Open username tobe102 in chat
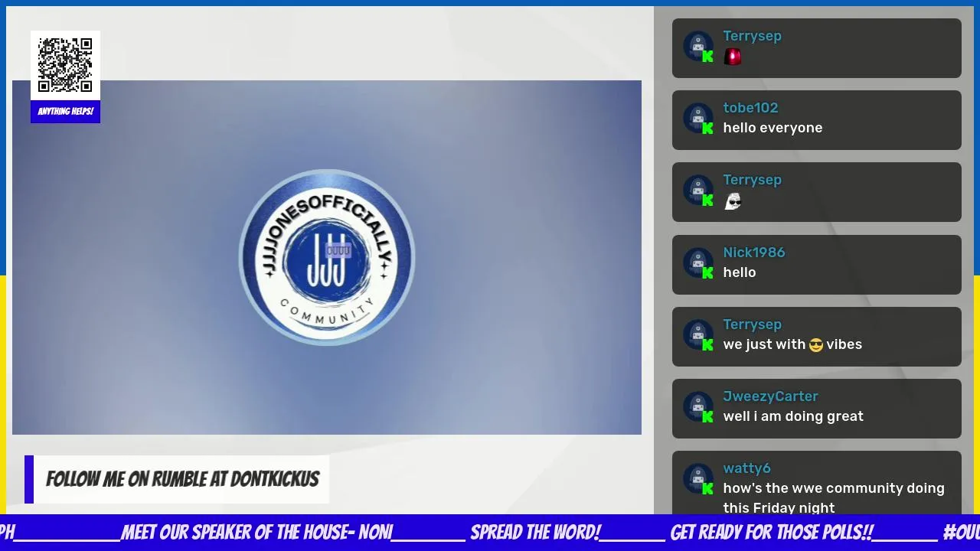This screenshot has height=551, width=980. pos(750,108)
